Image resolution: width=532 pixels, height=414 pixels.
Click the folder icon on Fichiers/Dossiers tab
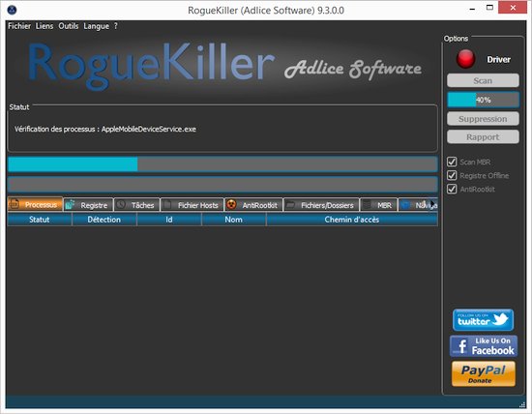[x=290, y=205]
